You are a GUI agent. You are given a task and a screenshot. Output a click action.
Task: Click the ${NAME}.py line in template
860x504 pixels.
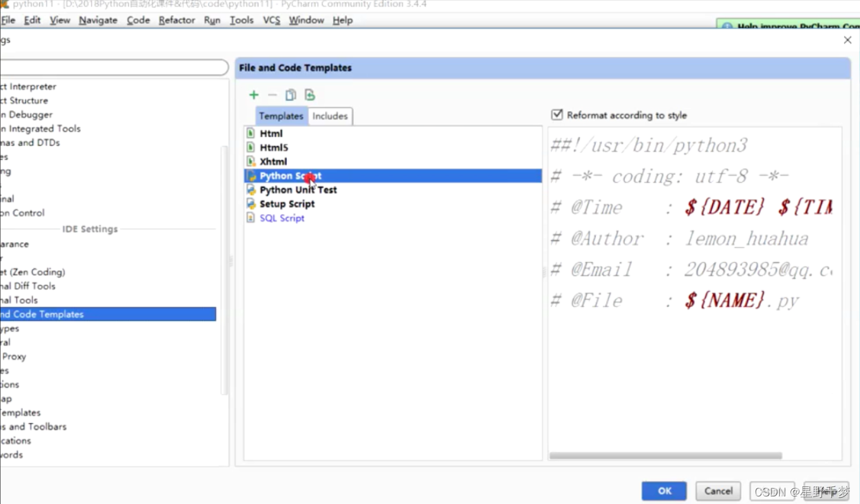[675, 301]
